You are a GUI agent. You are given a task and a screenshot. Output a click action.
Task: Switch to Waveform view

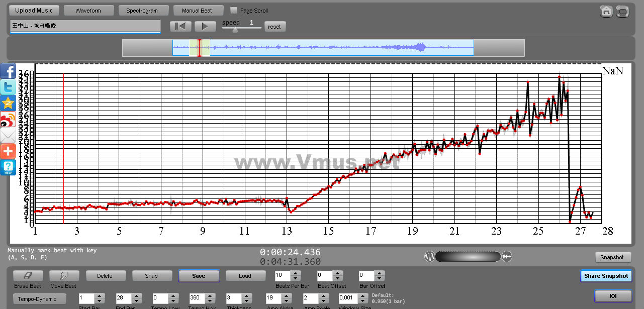[x=88, y=10]
